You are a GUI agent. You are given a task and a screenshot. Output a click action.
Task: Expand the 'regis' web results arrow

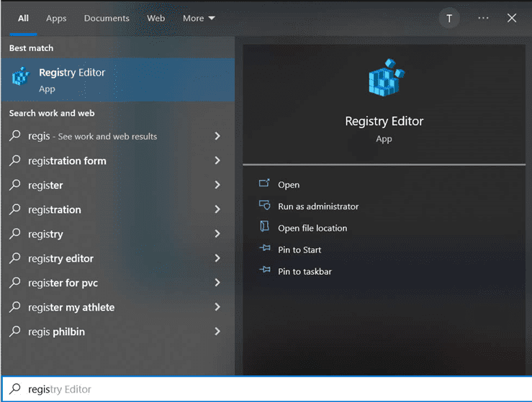[217, 136]
